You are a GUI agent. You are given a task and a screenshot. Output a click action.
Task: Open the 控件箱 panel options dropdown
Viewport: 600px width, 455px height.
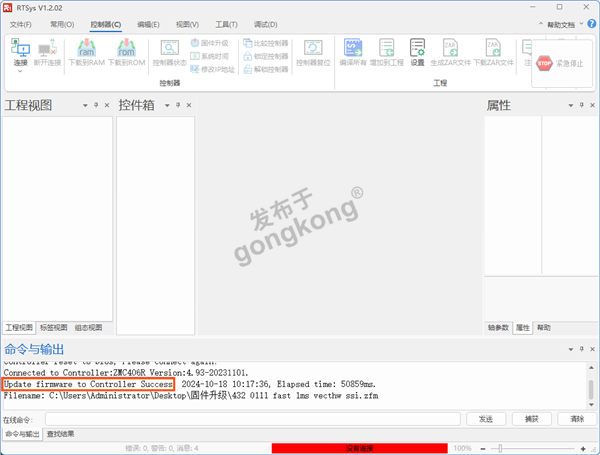(167, 105)
